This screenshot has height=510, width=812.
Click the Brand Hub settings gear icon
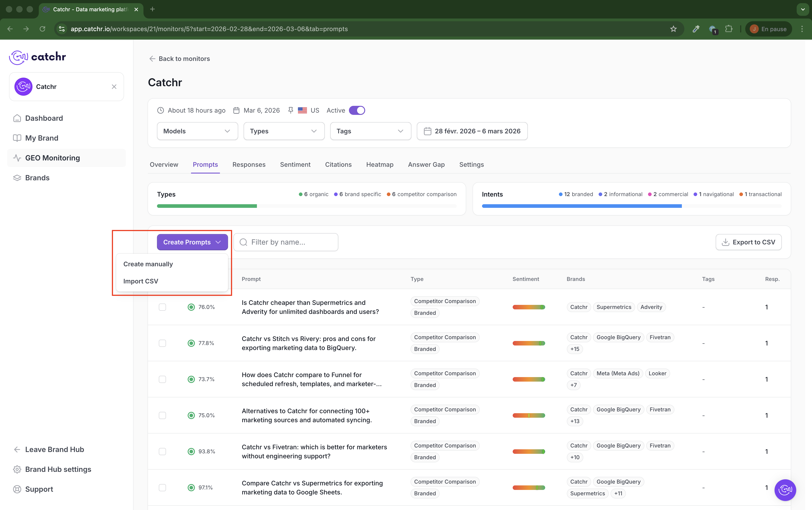click(x=17, y=469)
